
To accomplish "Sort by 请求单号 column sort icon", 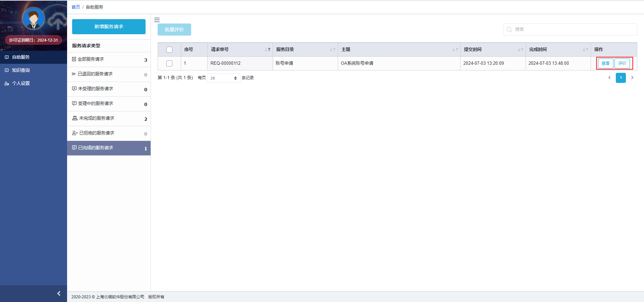I will [x=267, y=50].
